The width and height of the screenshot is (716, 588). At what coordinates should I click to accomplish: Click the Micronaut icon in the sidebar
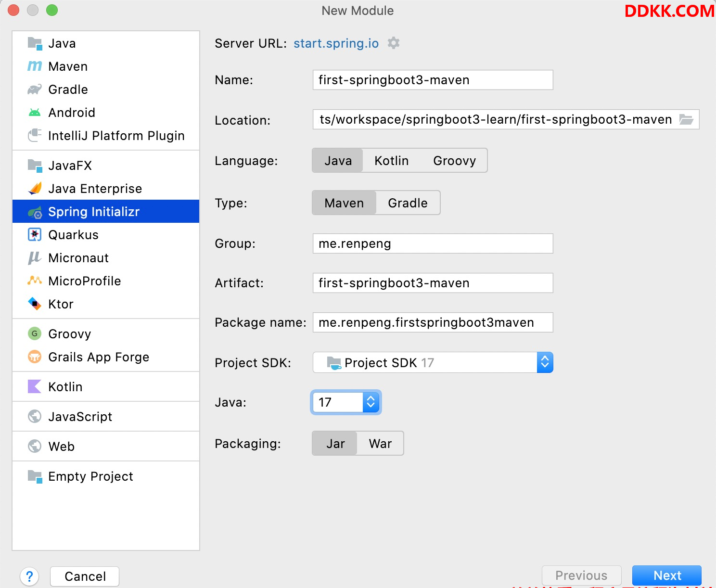[x=34, y=257]
